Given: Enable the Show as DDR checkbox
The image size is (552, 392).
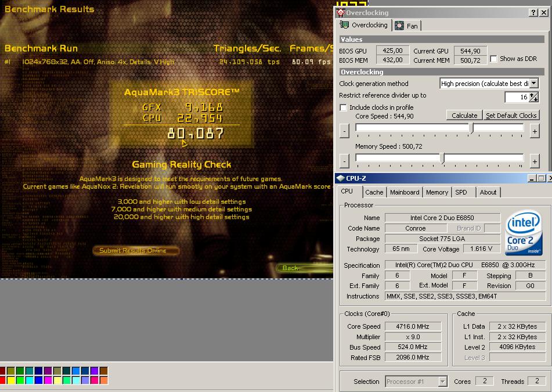Looking at the screenshot, I should pos(493,59).
